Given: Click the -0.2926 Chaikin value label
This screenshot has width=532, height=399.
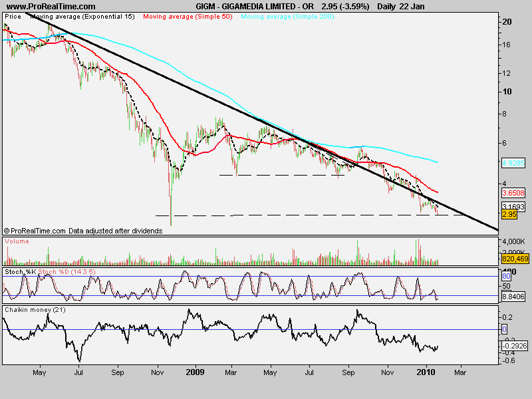Looking at the screenshot, I should pos(514,346).
